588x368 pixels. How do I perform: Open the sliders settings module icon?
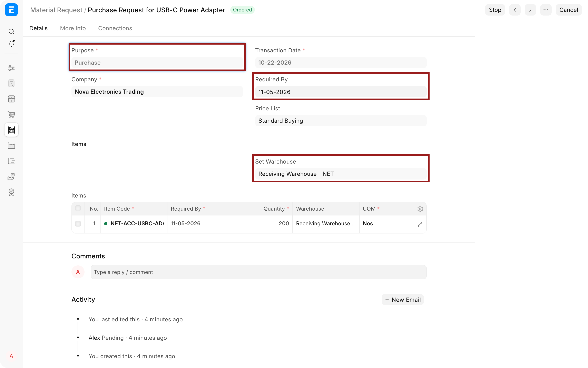tap(11, 68)
